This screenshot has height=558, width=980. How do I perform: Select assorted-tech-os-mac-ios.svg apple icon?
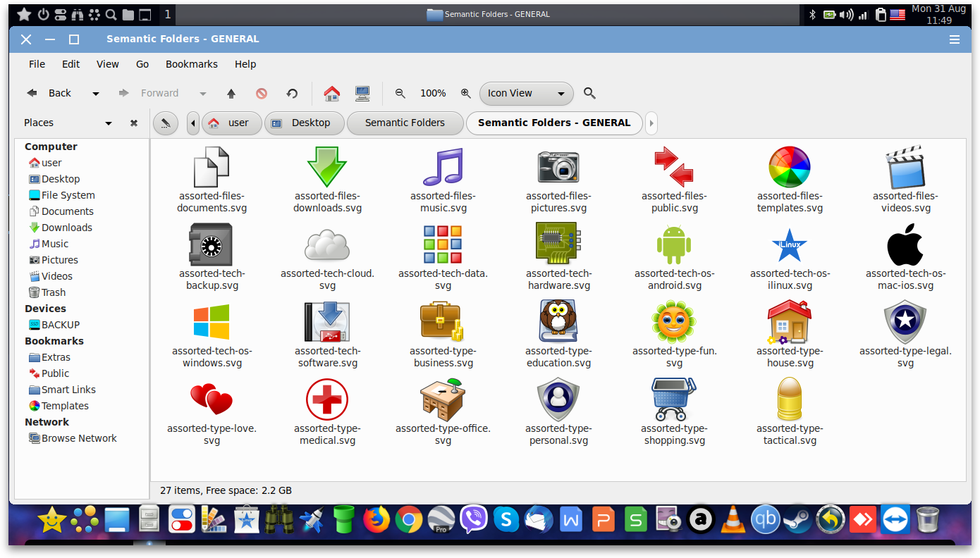905,244
